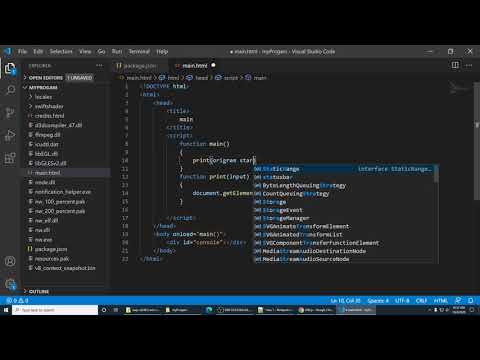480x360 pixels.
Task: Collapse the MYPROGRAM folder section
Action: coord(43,87)
